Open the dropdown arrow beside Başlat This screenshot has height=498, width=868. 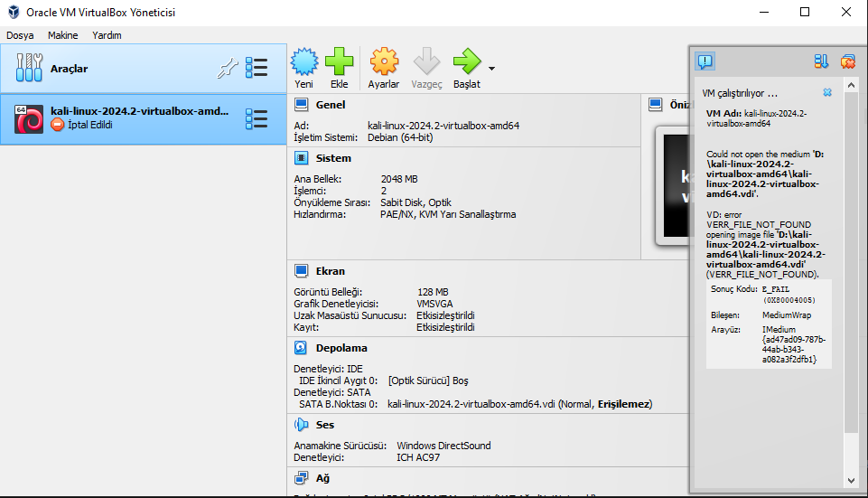tap(491, 69)
